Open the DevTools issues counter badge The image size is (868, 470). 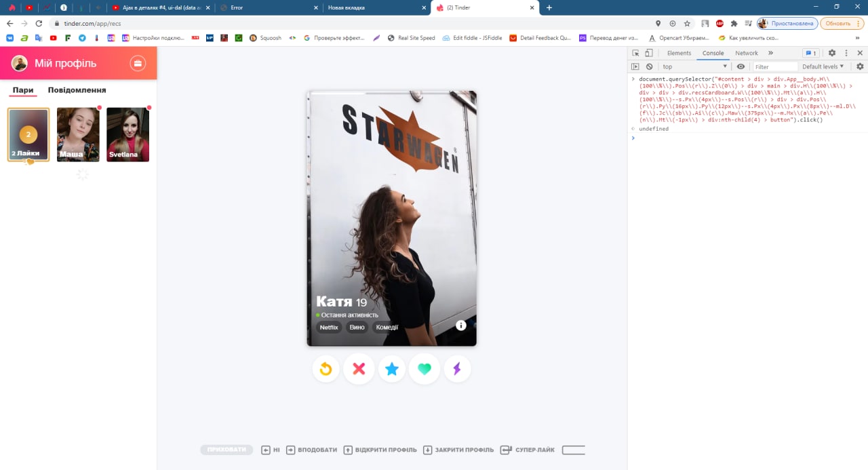tap(810, 53)
